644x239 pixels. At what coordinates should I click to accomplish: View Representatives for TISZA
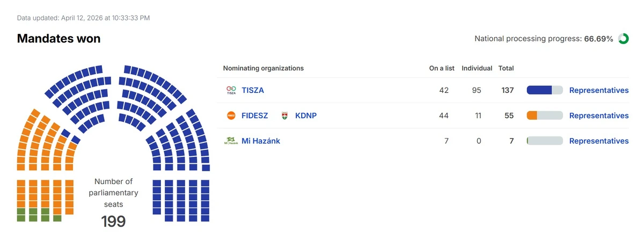tap(598, 90)
